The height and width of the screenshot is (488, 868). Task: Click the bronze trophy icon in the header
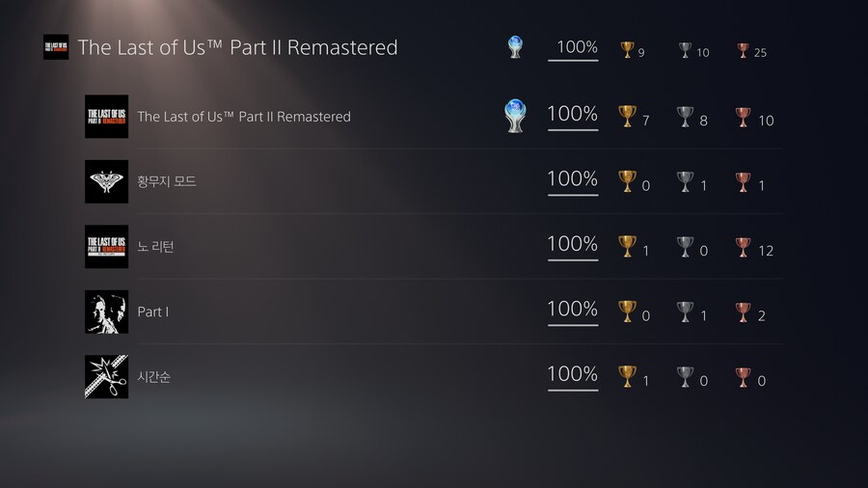pos(743,49)
